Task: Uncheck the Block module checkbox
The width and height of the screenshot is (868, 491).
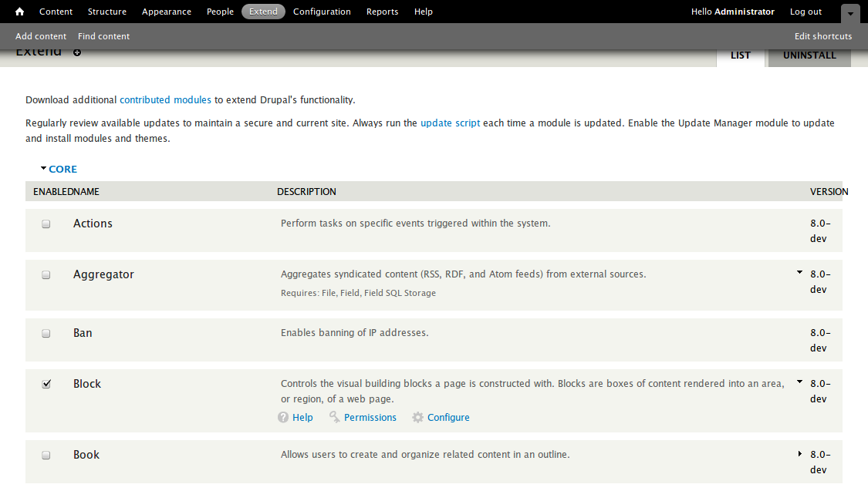Action: [46, 384]
